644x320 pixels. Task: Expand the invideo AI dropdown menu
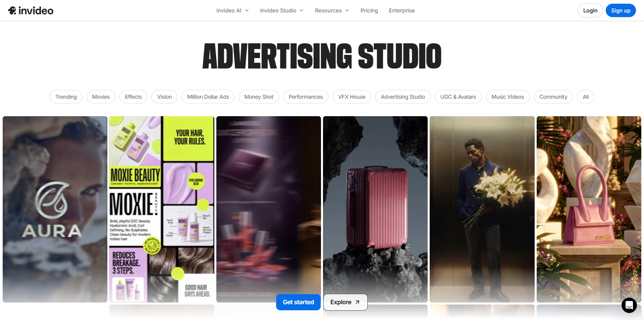232,10
